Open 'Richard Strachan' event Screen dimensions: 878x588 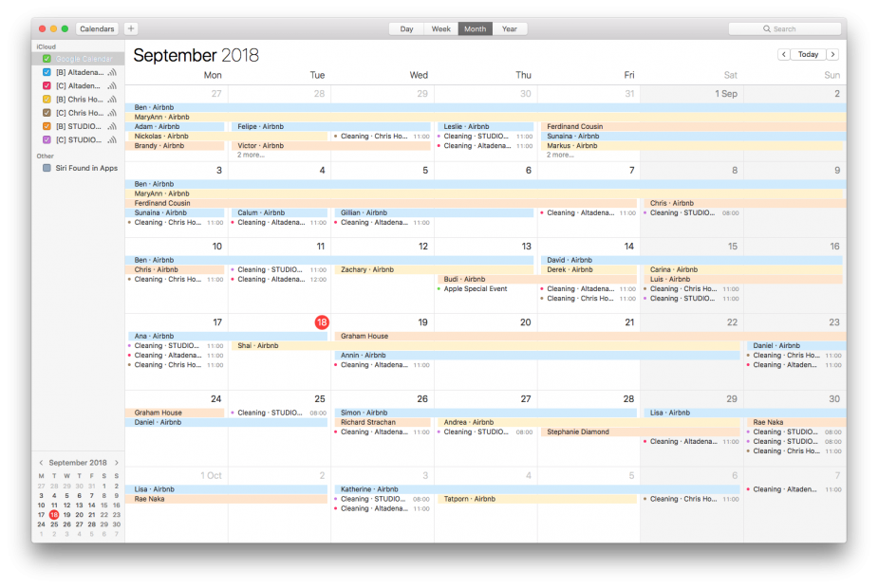(x=383, y=422)
